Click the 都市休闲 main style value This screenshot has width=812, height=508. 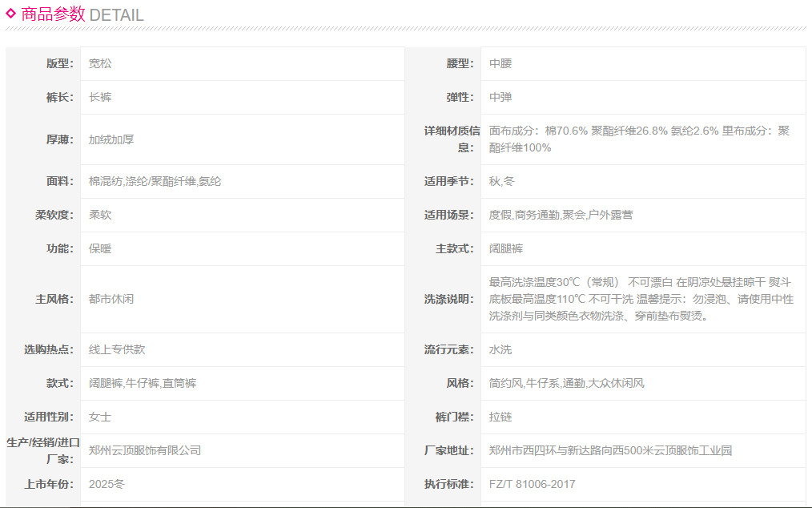(x=111, y=299)
